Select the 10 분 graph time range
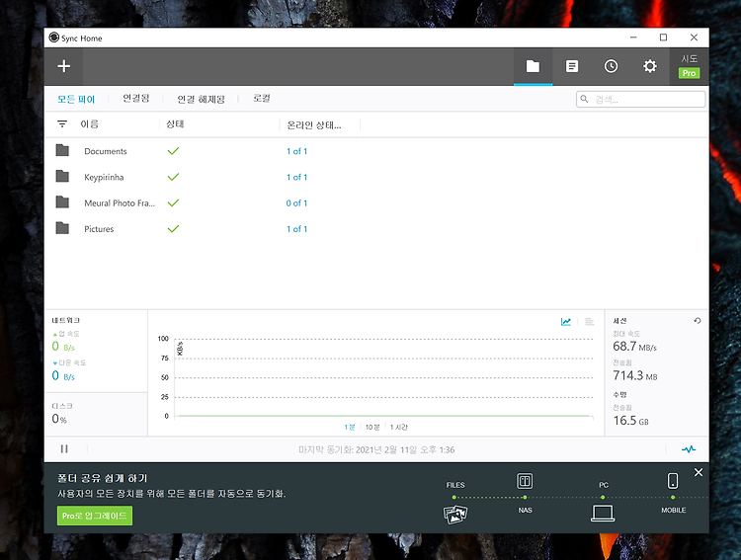This screenshot has width=741, height=560. tap(372, 428)
